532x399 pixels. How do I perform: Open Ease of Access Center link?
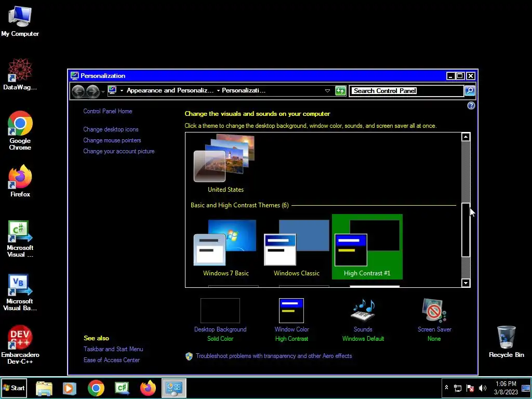click(112, 360)
